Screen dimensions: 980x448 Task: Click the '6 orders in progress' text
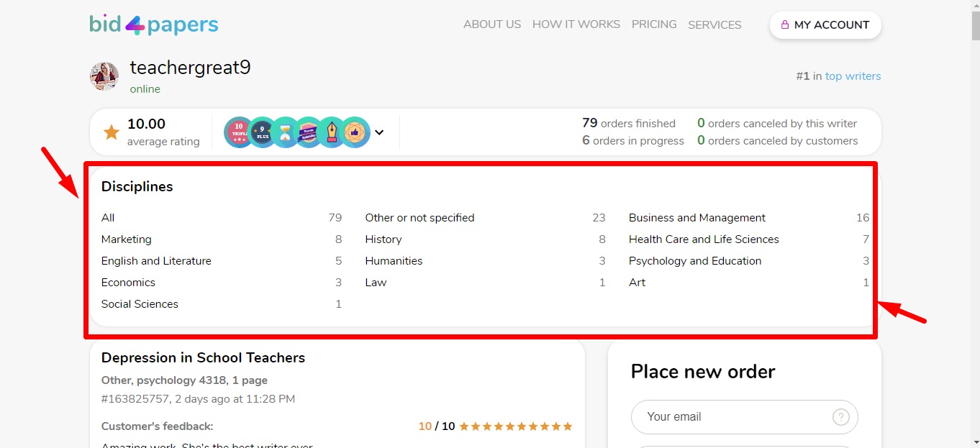point(633,141)
